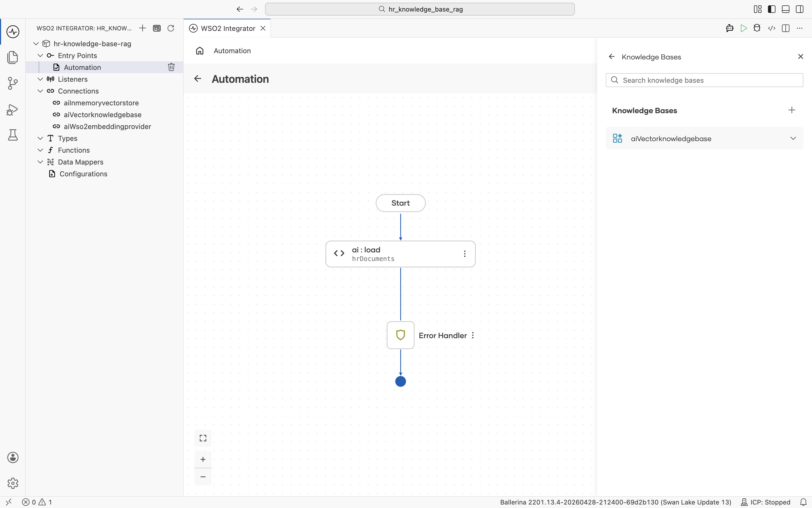Click the Home icon in breadcrumb
The width and height of the screenshot is (812, 508).
pos(200,51)
